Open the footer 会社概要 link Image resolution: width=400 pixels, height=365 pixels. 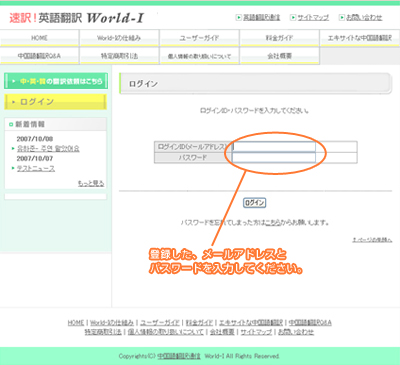[222, 332]
